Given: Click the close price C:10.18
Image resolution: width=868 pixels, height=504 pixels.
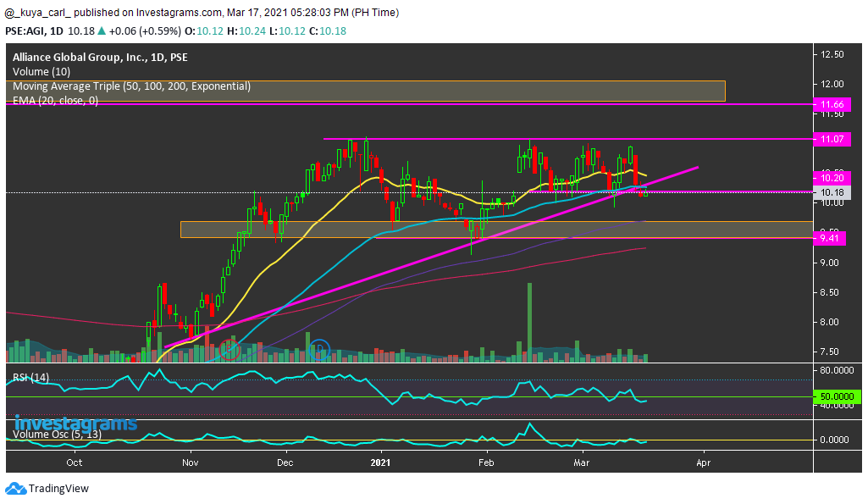Looking at the screenshot, I should [x=328, y=31].
